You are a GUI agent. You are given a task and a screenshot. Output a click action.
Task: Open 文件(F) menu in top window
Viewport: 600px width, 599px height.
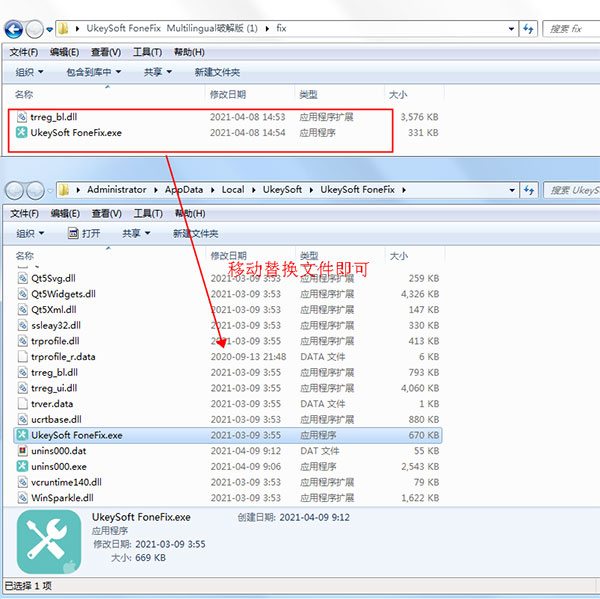click(23, 52)
